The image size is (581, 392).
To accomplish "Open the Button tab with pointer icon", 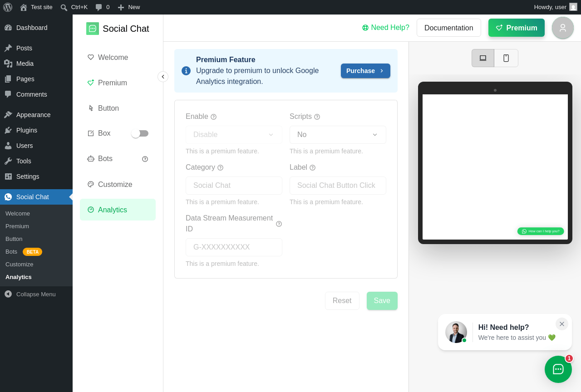I will (118, 108).
